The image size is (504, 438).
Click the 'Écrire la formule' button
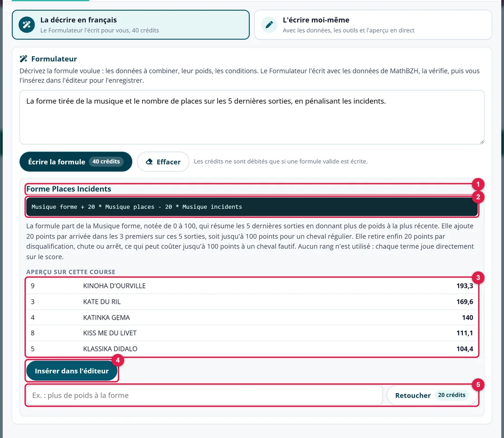tap(76, 162)
